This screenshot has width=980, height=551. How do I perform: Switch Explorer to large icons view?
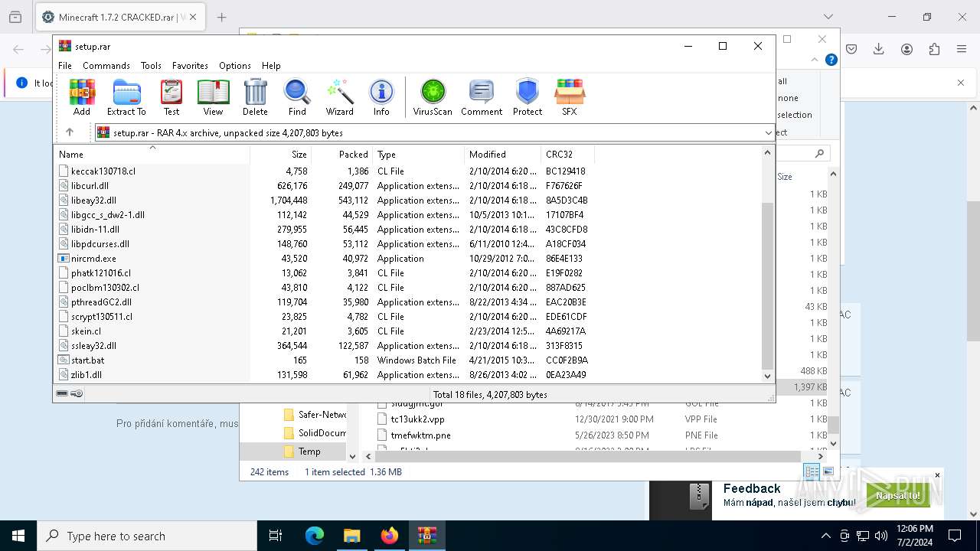click(827, 471)
